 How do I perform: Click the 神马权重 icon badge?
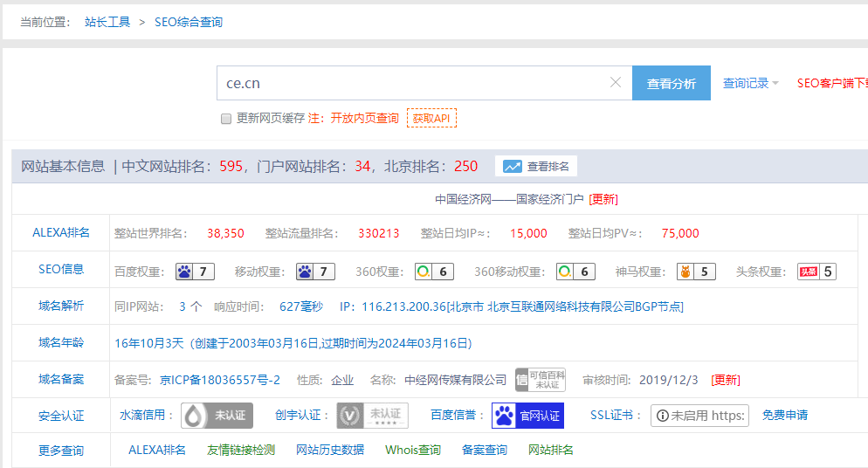[696, 272]
